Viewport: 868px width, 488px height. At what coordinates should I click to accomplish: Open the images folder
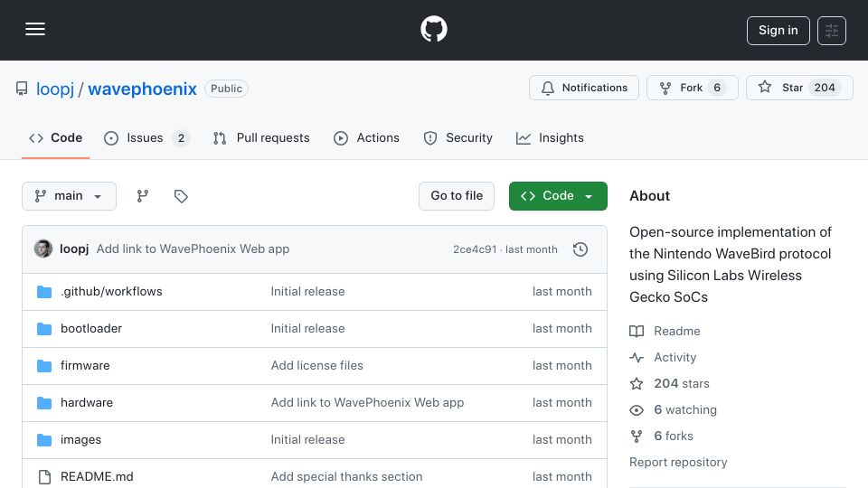click(x=80, y=440)
